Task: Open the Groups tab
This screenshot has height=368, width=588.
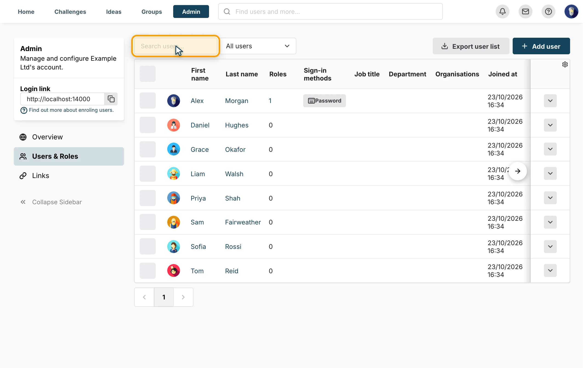Action: [152, 12]
